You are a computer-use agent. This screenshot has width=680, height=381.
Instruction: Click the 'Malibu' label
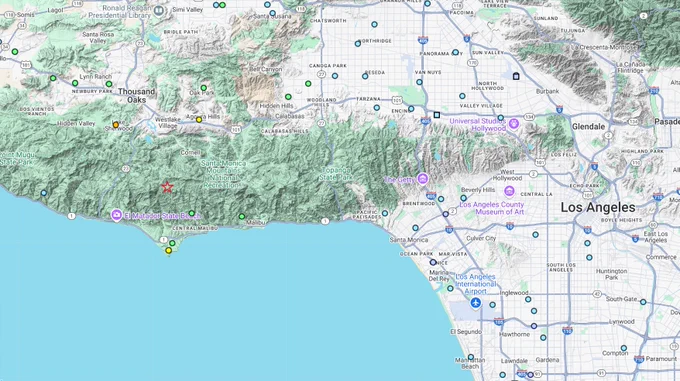click(255, 223)
